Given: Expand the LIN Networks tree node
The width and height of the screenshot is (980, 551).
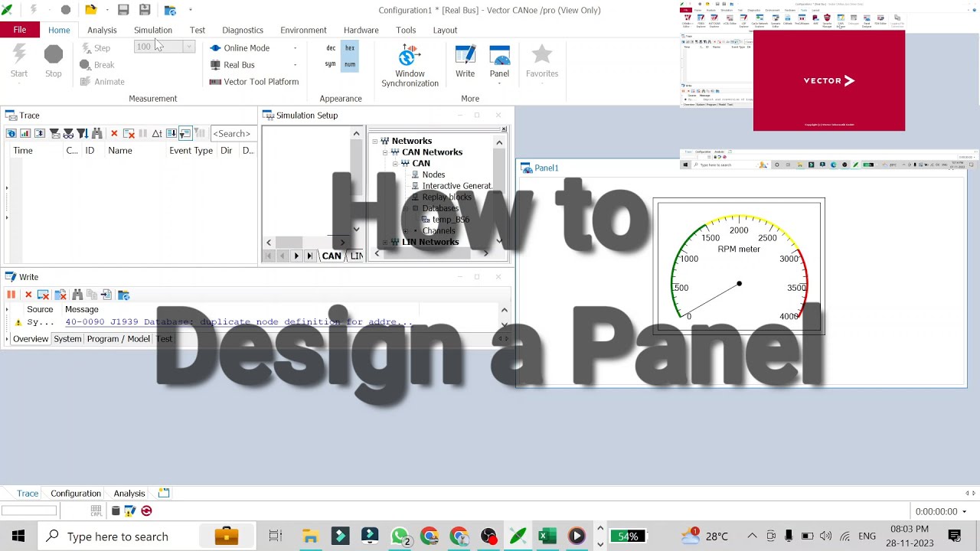Looking at the screenshot, I should coord(385,243).
